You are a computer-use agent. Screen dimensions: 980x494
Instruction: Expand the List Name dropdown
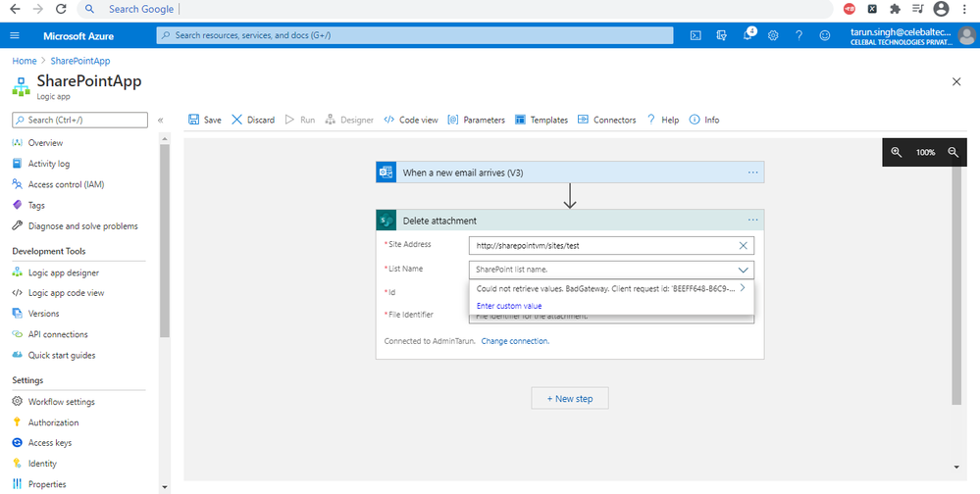click(744, 270)
